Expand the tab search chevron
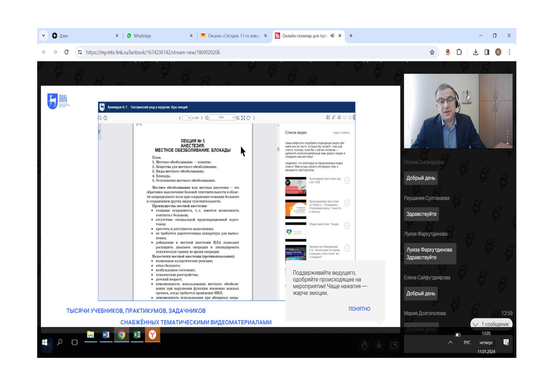Image resolution: width=554 pixels, height=392 pixels. (43, 36)
